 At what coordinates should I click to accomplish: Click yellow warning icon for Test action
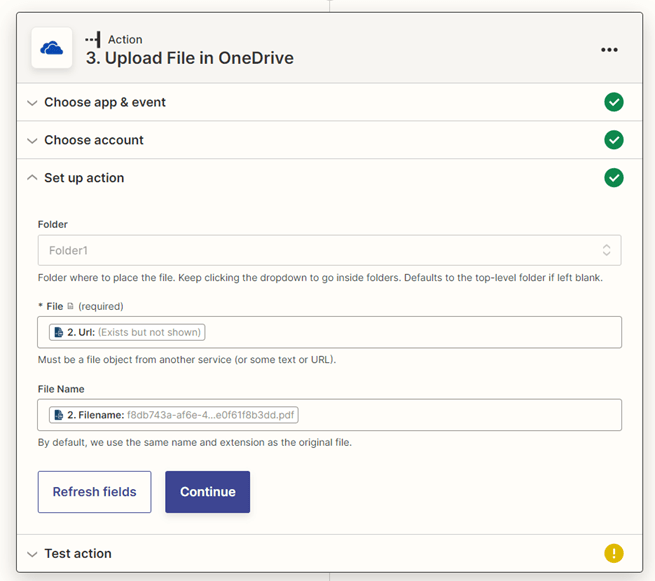614,553
